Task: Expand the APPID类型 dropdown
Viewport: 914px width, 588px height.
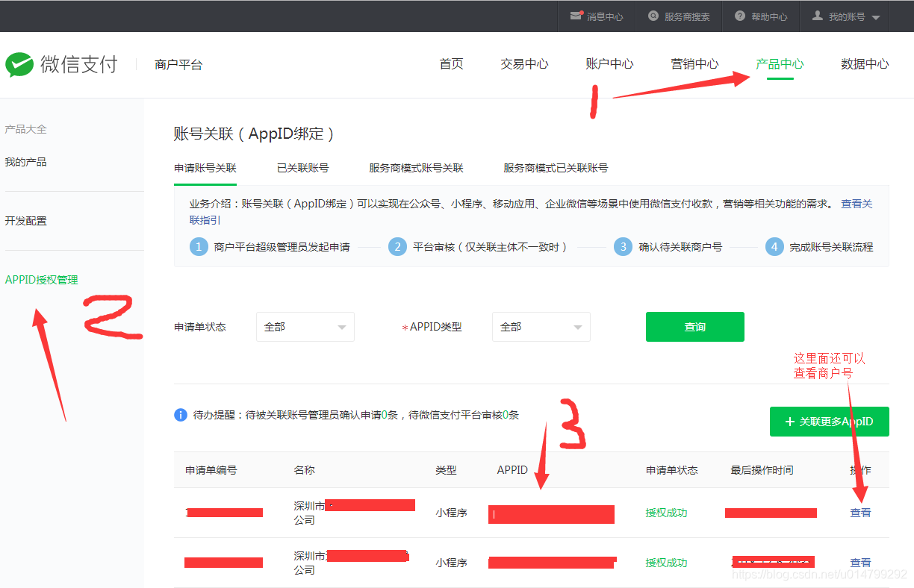Action: 541,327
